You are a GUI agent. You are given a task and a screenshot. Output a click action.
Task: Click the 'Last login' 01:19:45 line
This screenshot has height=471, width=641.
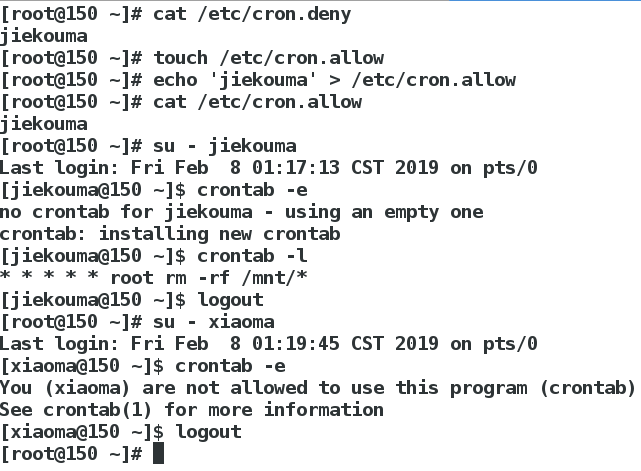[269, 344]
